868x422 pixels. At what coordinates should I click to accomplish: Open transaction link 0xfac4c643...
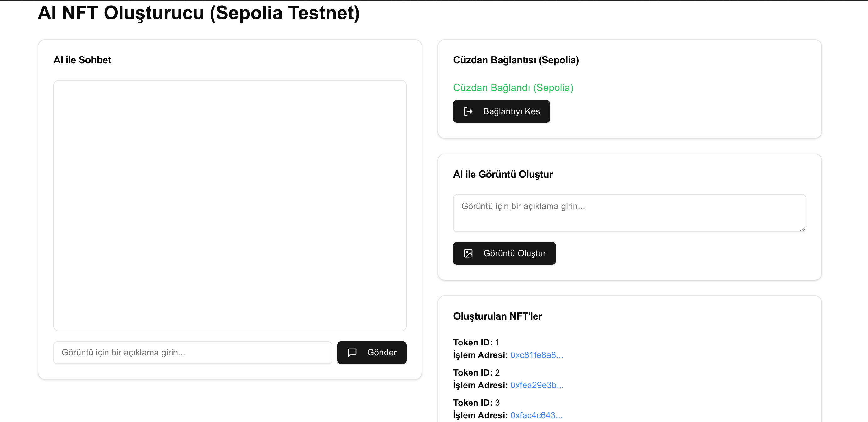536,415
